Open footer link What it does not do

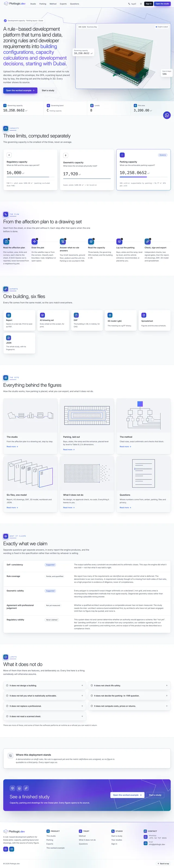[87, 840]
